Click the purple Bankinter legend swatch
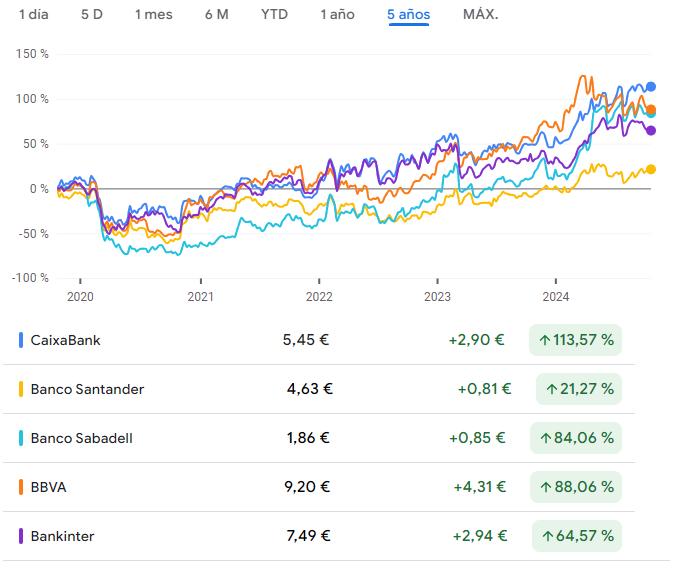The width and height of the screenshot is (673, 576). coord(22,536)
